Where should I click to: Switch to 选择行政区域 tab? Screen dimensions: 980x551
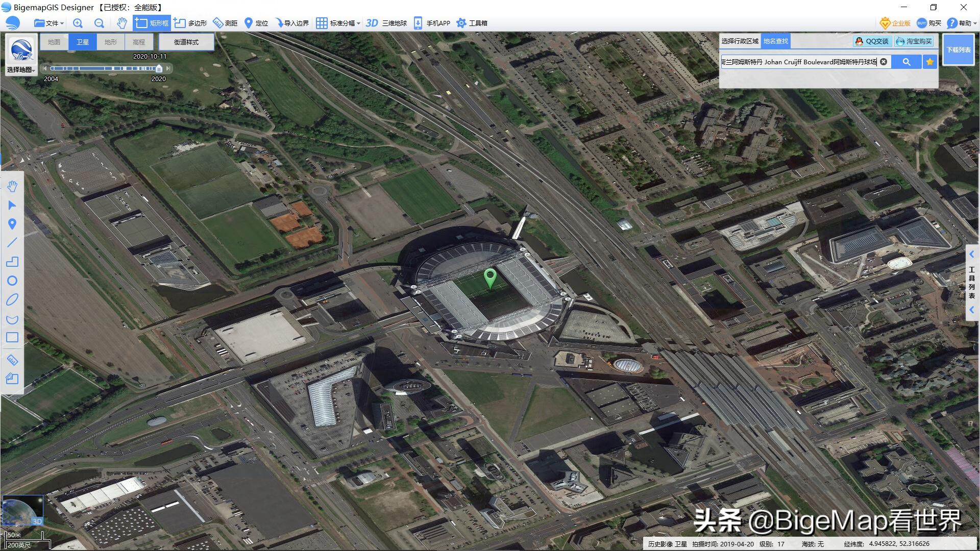point(740,41)
